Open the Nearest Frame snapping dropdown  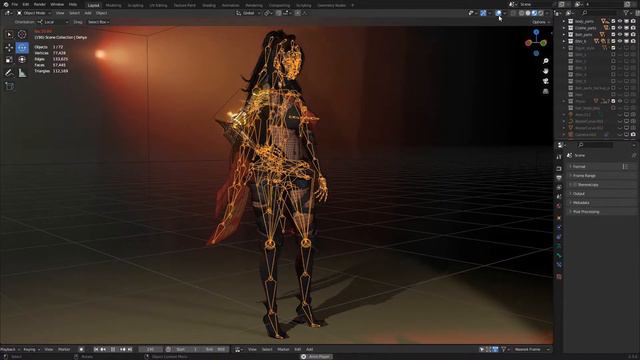[531, 349]
